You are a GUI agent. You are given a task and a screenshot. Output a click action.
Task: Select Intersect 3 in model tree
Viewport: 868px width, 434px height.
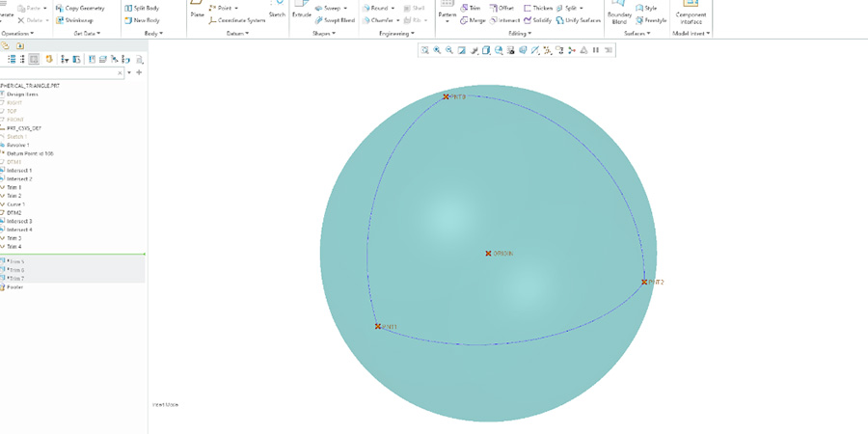(19, 221)
